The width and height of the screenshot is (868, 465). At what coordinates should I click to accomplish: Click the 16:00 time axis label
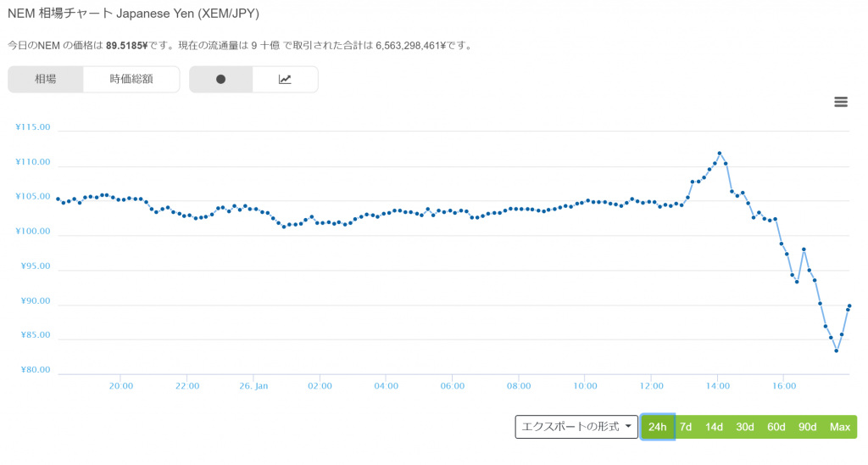coord(784,386)
